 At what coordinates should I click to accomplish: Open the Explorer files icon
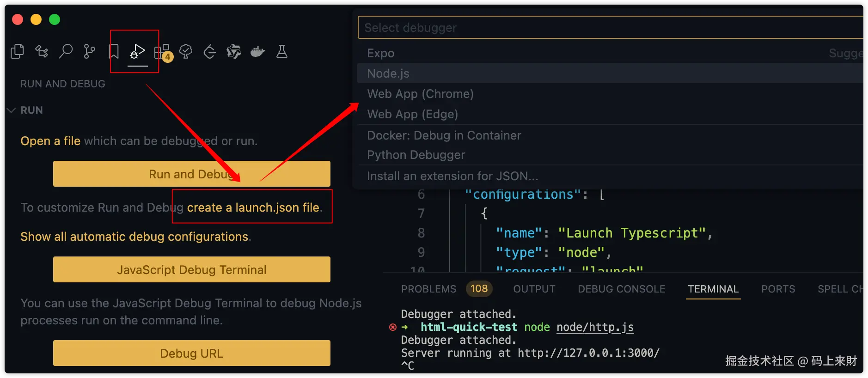[18, 51]
